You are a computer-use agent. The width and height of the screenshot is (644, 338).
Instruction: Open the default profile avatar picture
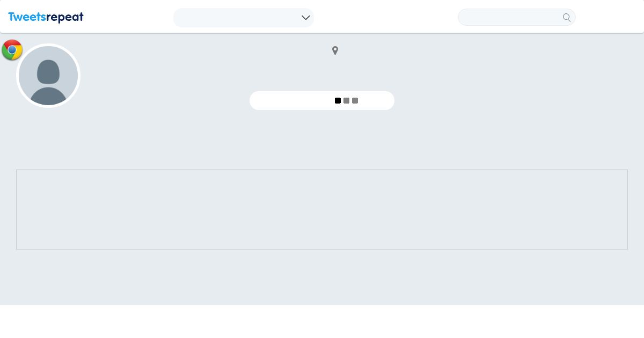pos(48,76)
